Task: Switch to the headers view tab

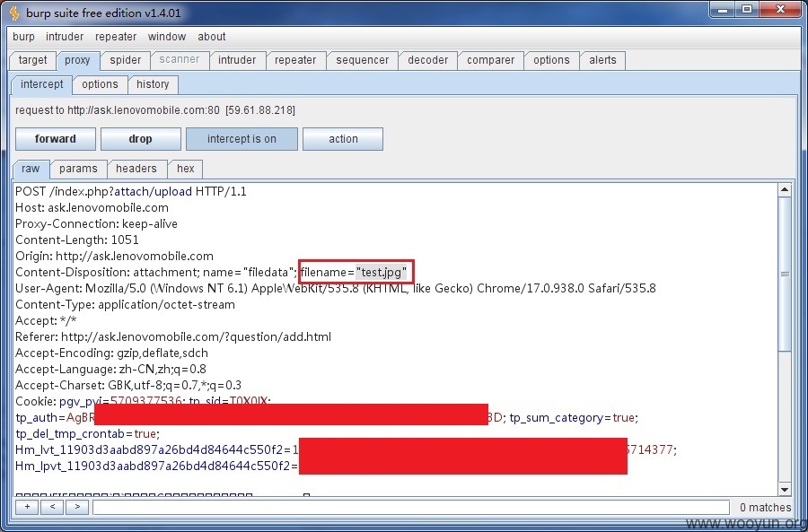Action: [x=136, y=169]
